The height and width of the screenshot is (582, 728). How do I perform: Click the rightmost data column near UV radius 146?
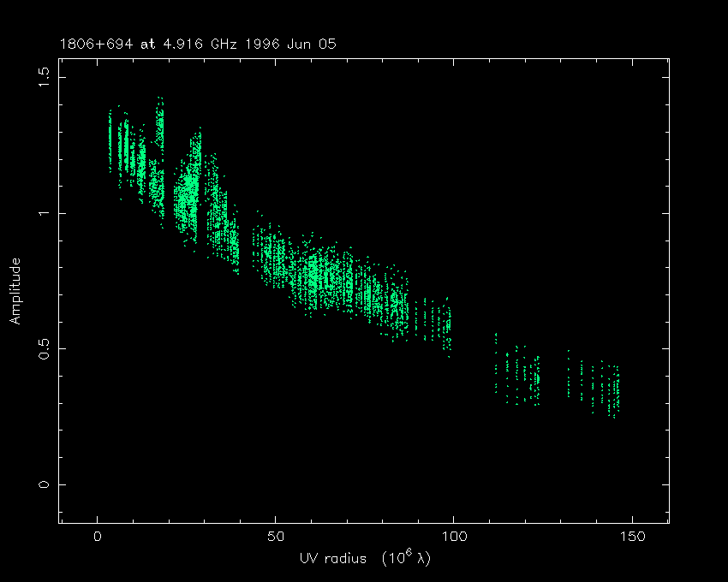coord(617,389)
